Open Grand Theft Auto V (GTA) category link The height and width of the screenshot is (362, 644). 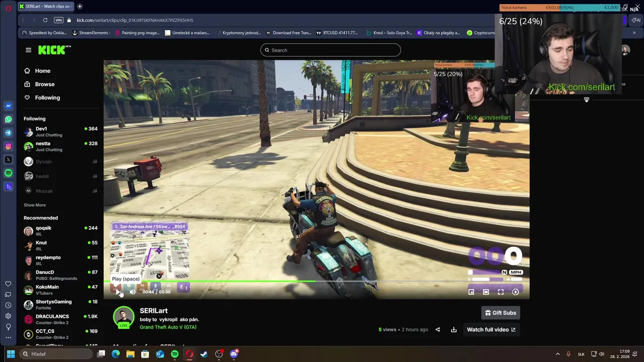pos(168,327)
